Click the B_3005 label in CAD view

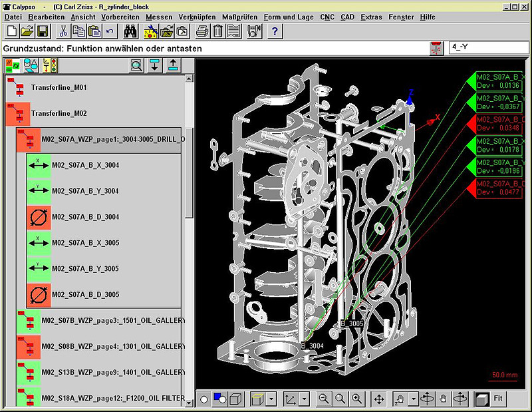click(352, 323)
